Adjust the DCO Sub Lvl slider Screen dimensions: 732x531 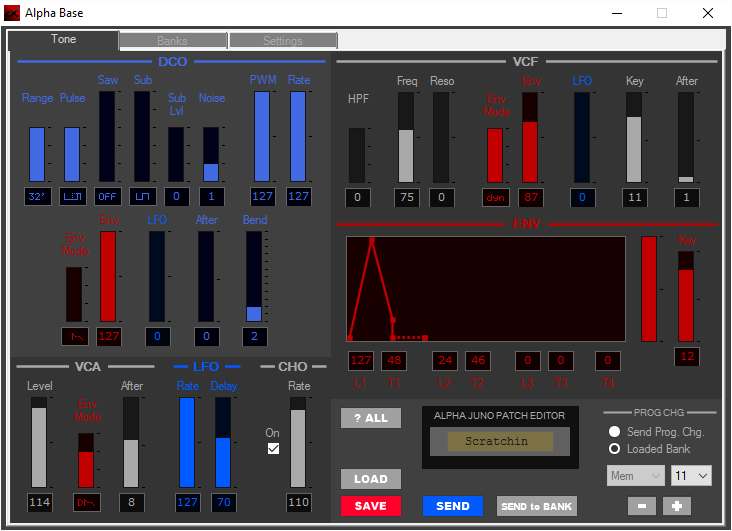[x=176, y=154]
